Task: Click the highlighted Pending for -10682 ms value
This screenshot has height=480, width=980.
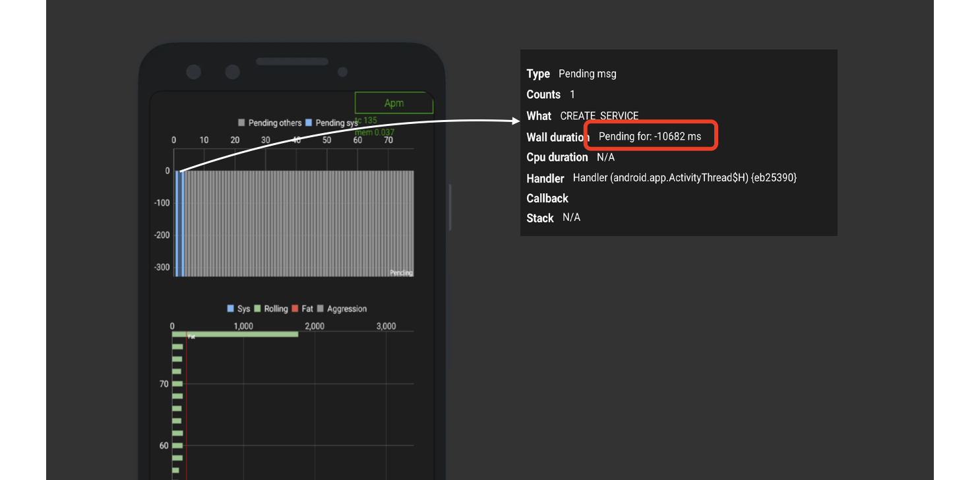Action: (x=650, y=136)
